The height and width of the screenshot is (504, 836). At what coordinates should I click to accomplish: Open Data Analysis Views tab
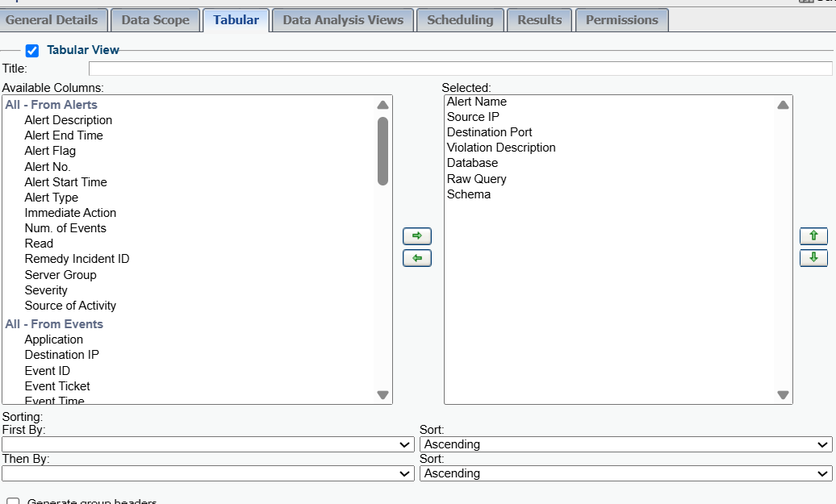point(343,20)
